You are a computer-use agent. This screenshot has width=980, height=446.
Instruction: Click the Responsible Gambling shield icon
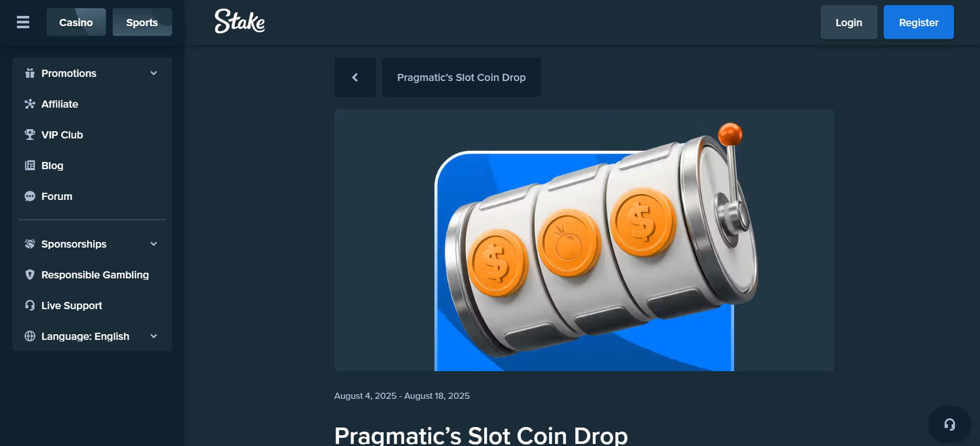30,275
